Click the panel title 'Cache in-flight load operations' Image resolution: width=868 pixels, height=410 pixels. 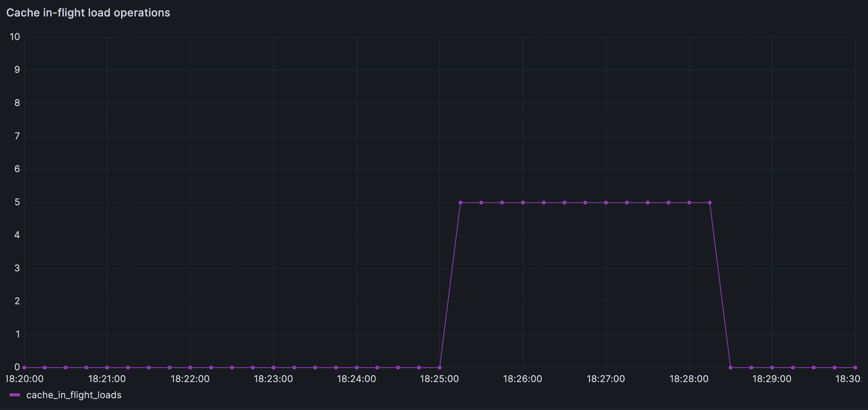88,12
